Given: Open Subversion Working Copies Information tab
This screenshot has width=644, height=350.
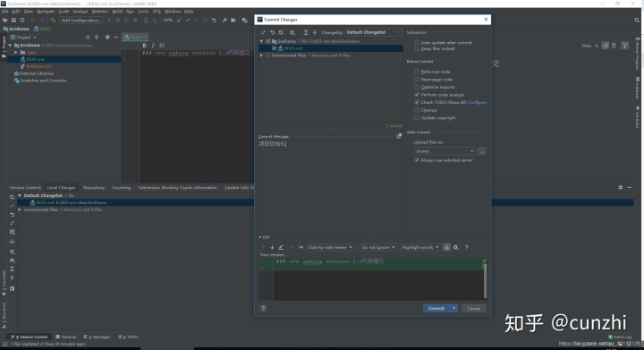Looking at the screenshot, I should (x=177, y=187).
